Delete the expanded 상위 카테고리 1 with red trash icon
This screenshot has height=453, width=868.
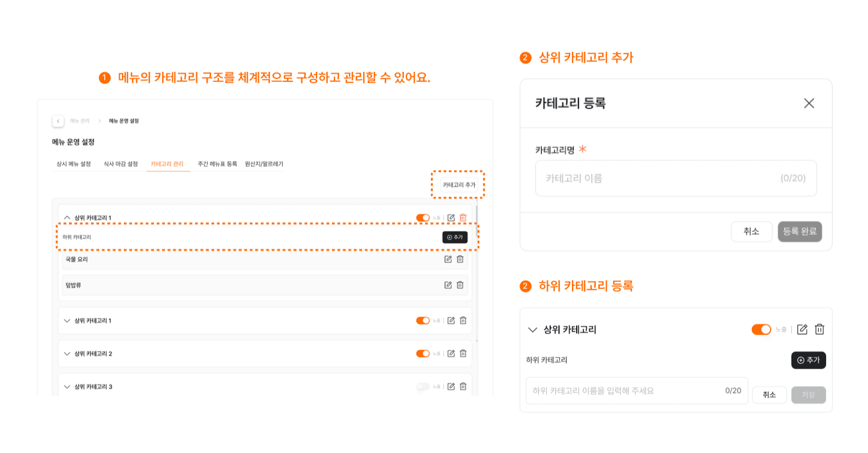point(463,218)
